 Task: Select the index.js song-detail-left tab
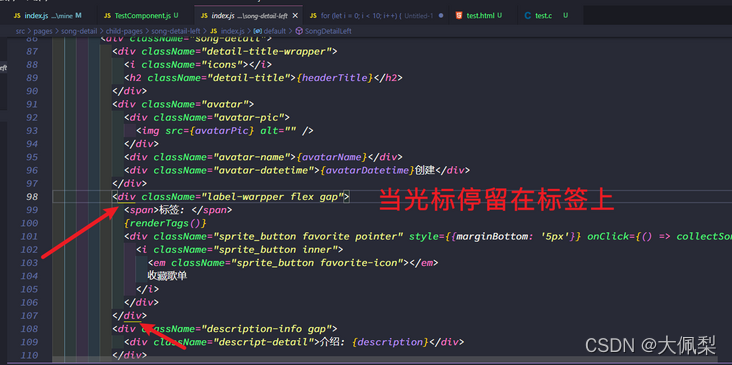(x=248, y=15)
